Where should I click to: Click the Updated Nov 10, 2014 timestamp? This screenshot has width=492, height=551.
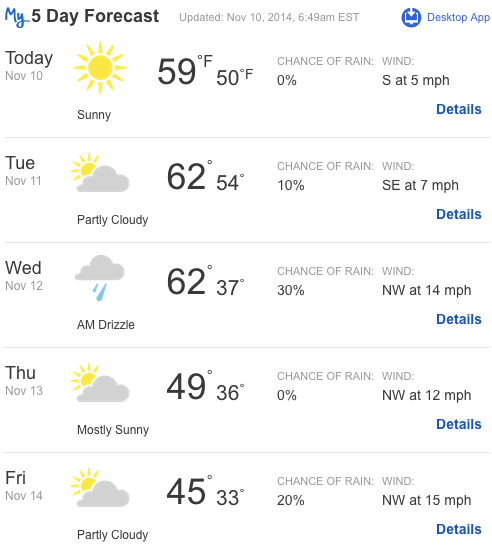click(x=269, y=17)
